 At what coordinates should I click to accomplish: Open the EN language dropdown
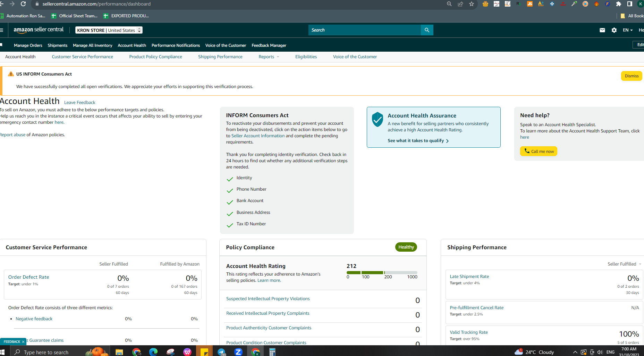(x=628, y=30)
